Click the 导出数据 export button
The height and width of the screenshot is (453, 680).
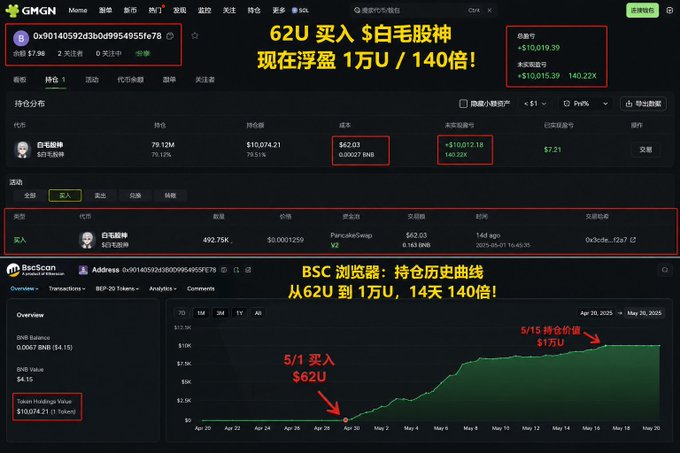click(x=643, y=104)
